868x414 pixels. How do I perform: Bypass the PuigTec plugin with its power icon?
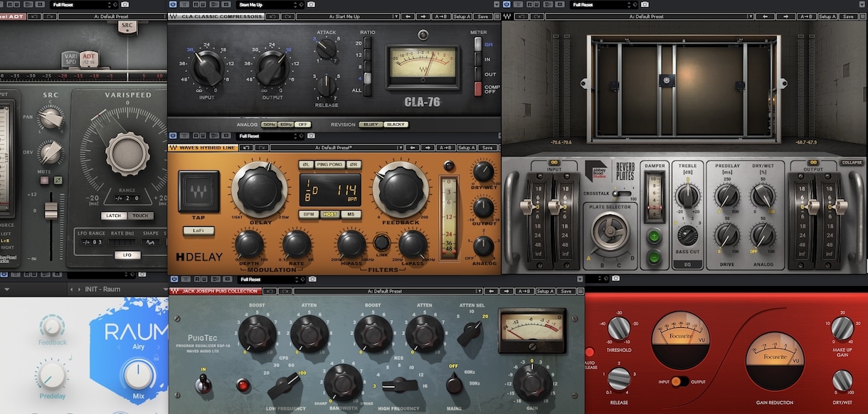point(173,279)
